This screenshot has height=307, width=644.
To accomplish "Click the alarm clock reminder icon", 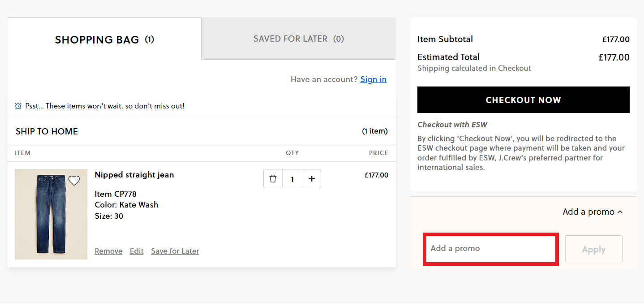I will (x=18, y=105).
